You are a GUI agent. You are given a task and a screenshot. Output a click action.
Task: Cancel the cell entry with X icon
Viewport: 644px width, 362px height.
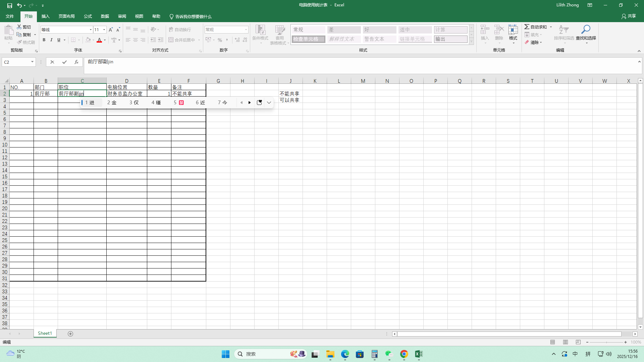pos(52,62)
